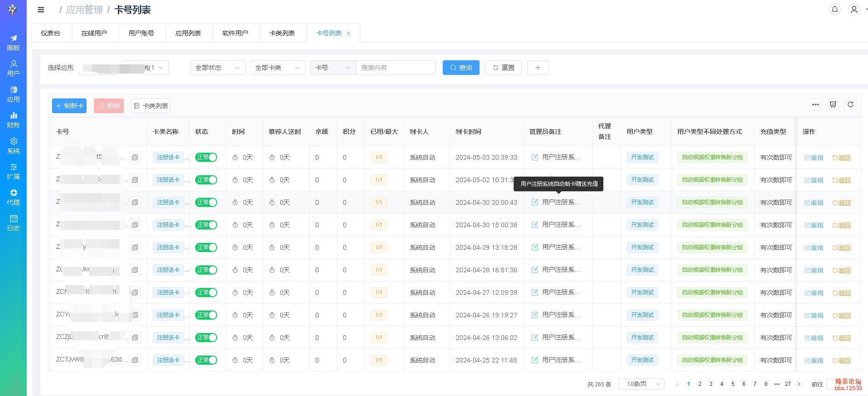
Task: Expand the 全部卡类 card type dropdown
Action: tap(278, 68)
